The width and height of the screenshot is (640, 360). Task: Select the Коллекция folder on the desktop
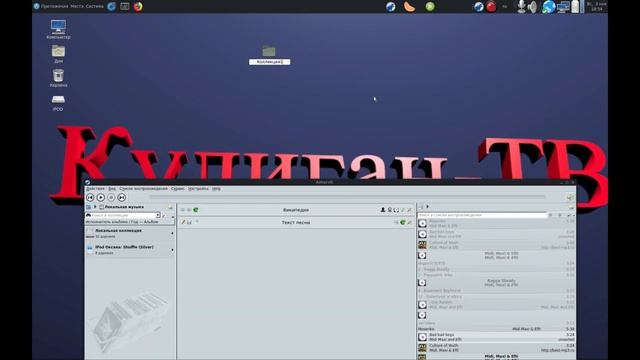[x=269, y=51]
